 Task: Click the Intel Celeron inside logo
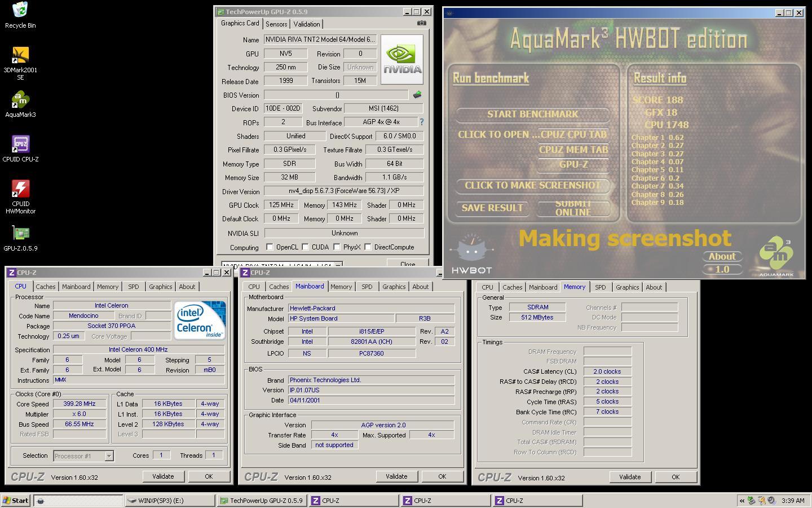[x=200, y=321]
